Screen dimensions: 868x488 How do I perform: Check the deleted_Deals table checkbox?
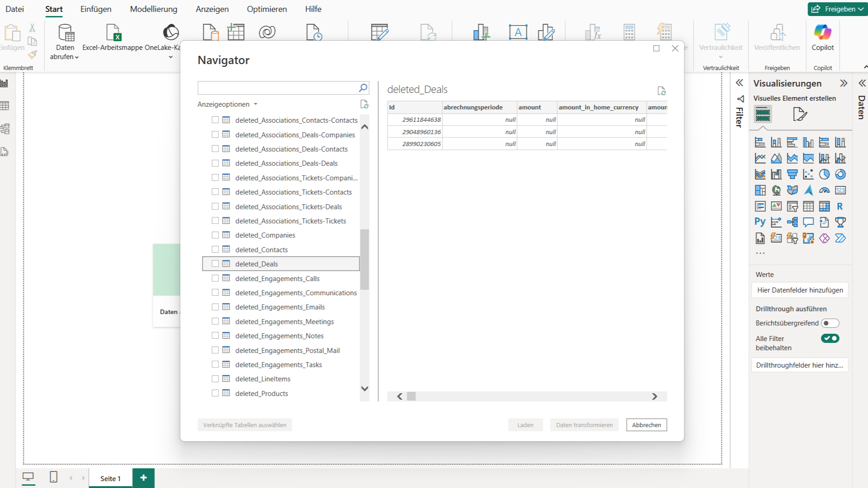(215, 264)
